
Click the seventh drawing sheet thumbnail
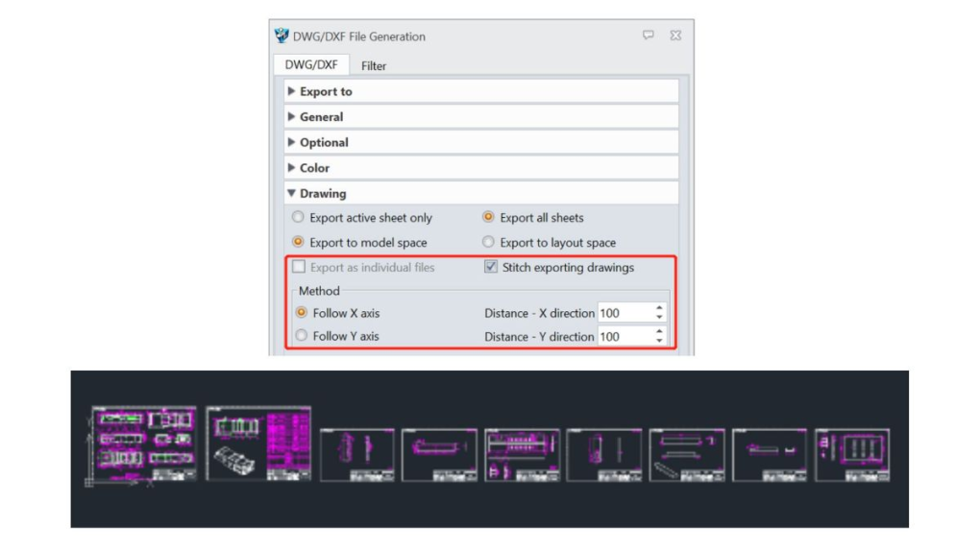(687, 455)
